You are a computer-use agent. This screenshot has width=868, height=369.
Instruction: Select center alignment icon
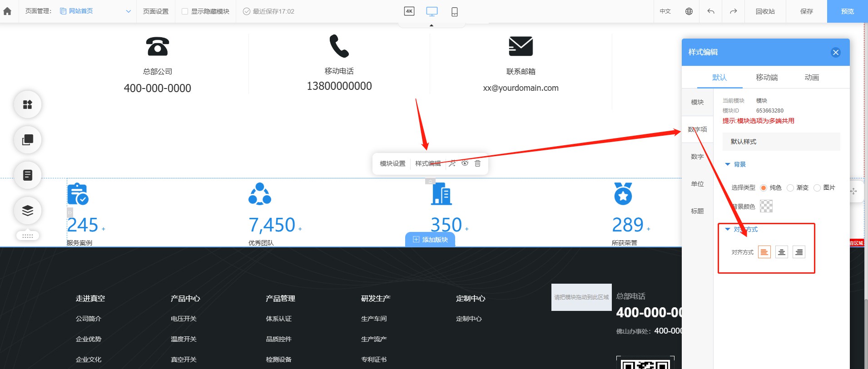coord(781,252)
